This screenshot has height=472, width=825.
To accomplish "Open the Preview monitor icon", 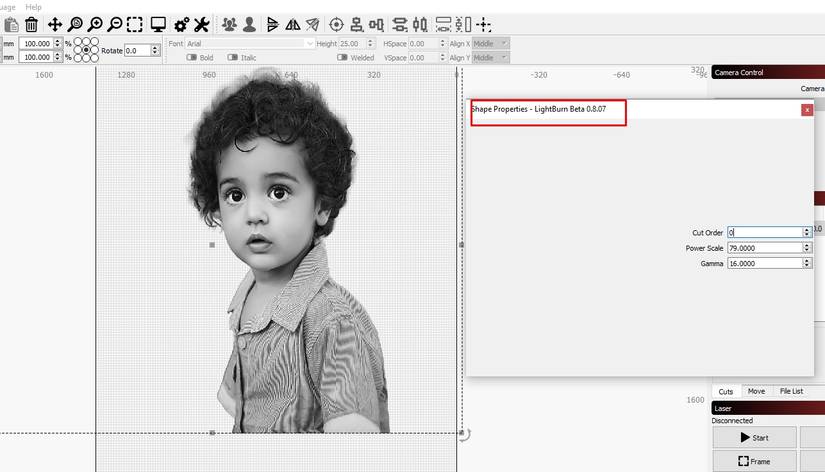I will click(x=158, y=25).
